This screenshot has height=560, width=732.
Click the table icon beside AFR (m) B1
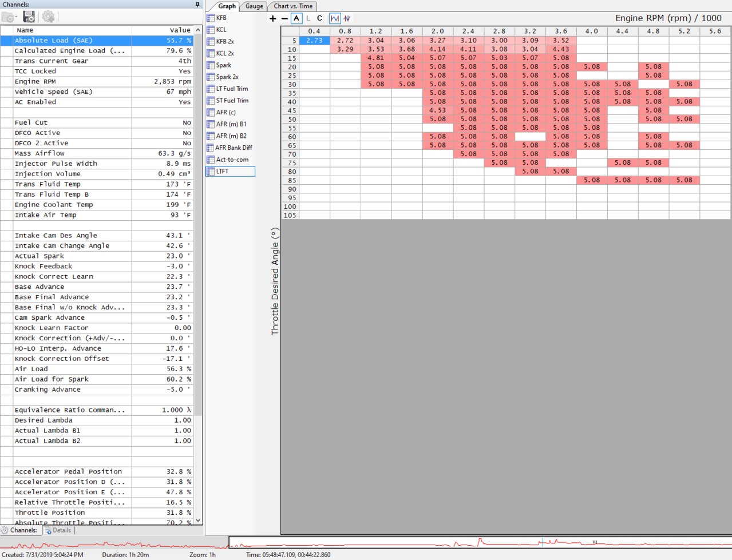coord(211,124)
